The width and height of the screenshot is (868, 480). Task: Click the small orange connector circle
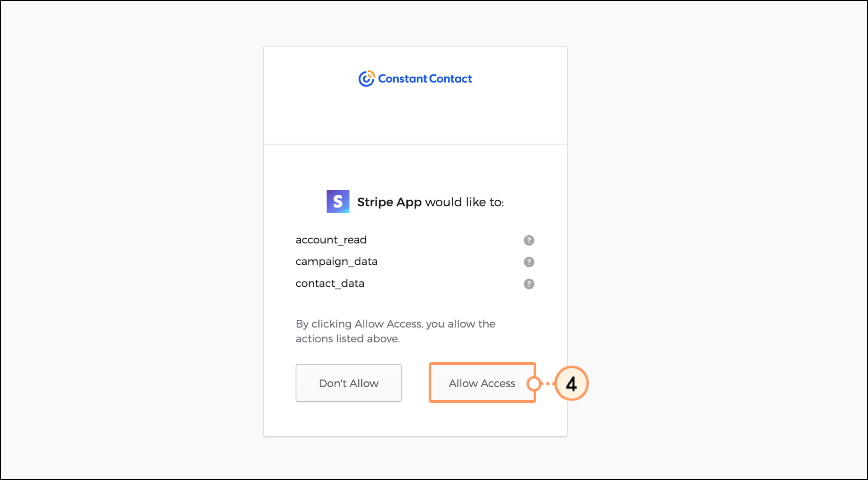point(534,383)
